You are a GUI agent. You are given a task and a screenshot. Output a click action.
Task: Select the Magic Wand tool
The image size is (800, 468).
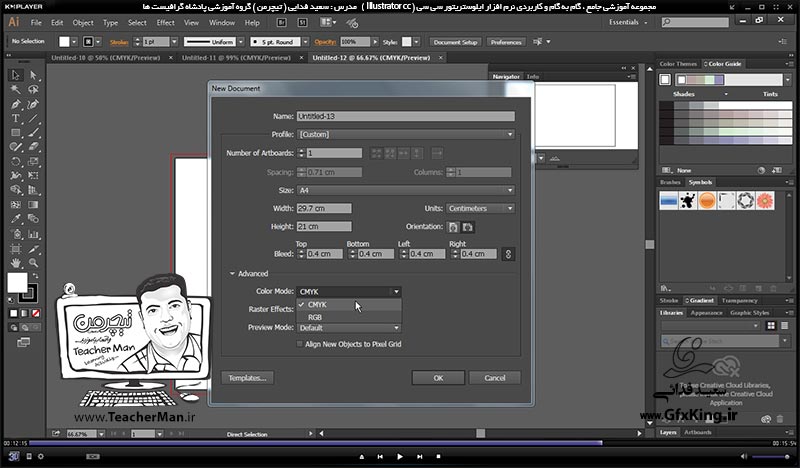15,90
